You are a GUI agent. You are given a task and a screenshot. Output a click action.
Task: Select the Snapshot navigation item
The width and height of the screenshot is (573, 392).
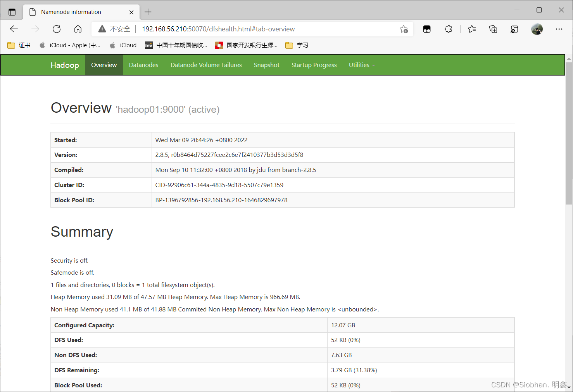(x=266, y=65)
